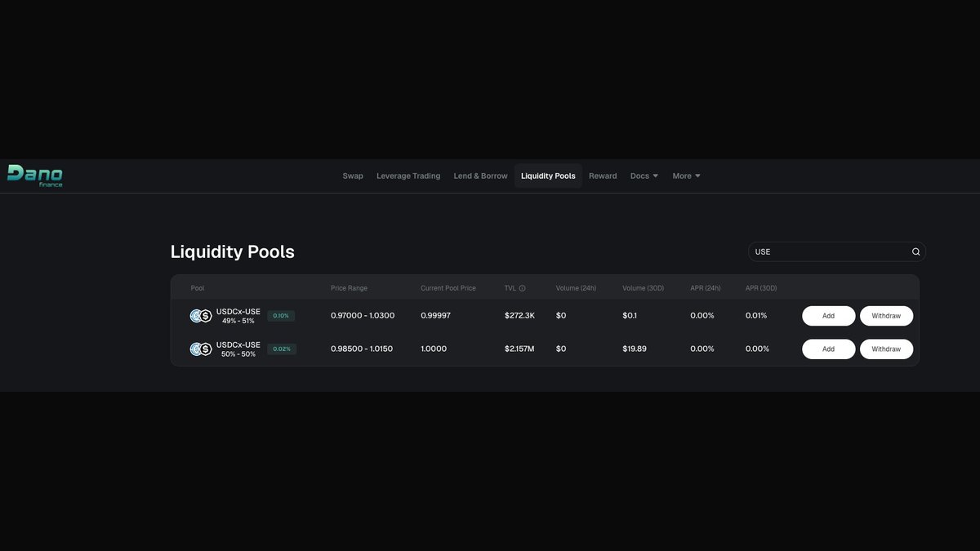Go to Leverage Trading
Screen dimensions: 980x551
coord(408,176)
